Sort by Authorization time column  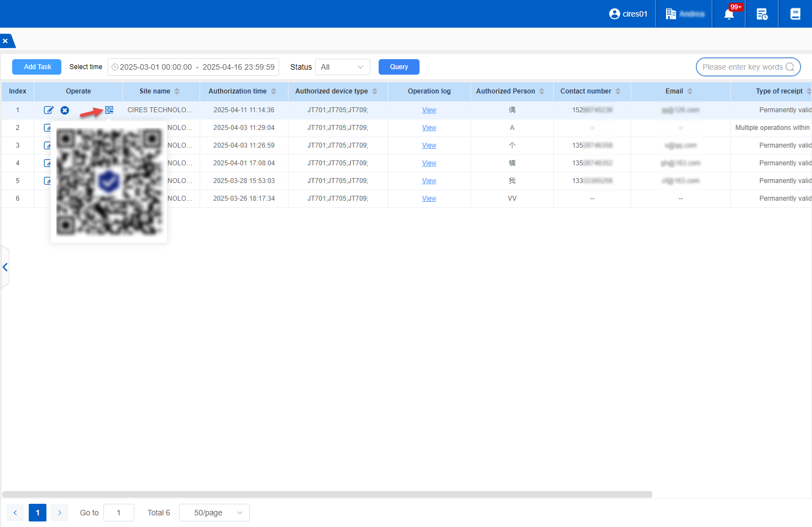tap(274, 91)
